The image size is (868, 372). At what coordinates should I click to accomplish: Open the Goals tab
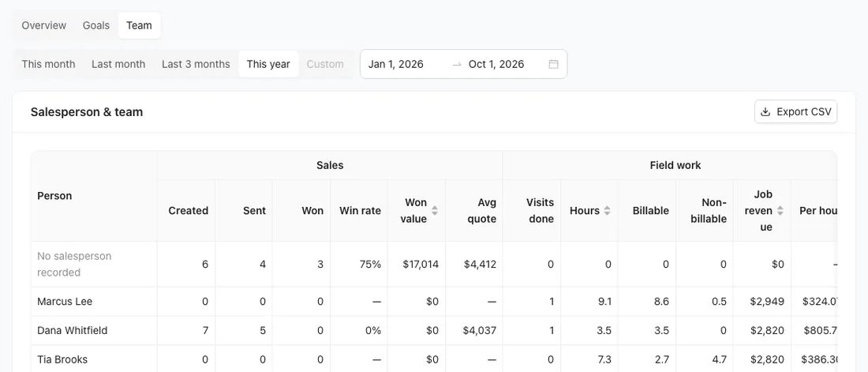pos(96,25)
